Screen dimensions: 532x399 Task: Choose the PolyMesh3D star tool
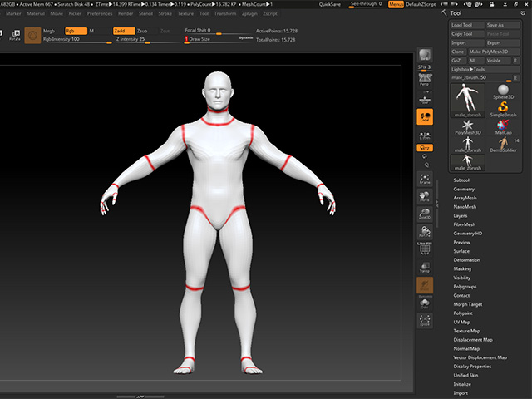(468, 127)
